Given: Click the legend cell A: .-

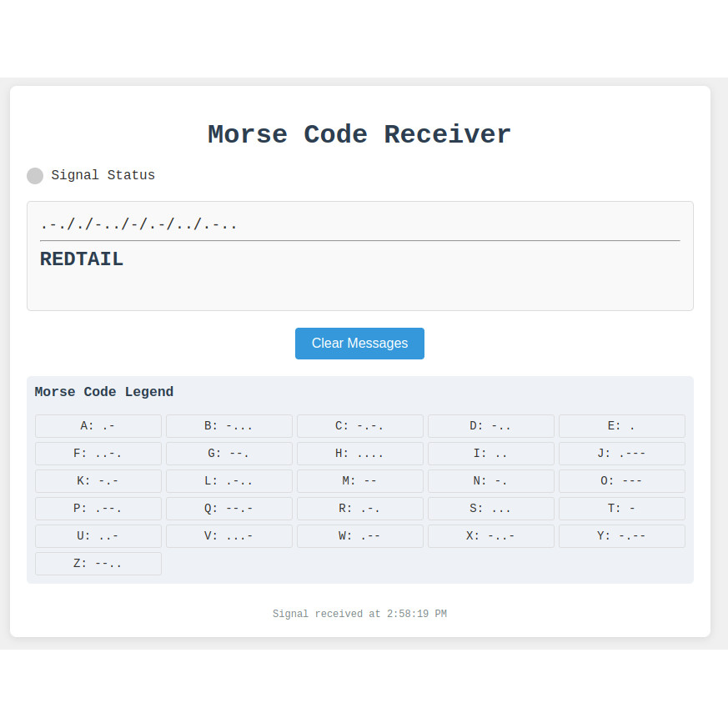Looking at the screenshot, I should pos(98,426).
